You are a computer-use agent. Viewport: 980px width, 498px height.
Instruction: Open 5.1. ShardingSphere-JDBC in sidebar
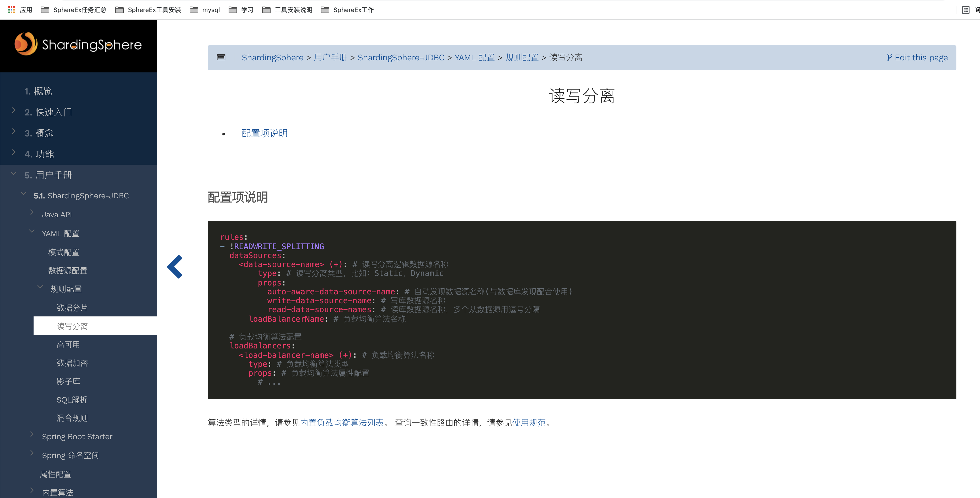(x=82, y=196)
